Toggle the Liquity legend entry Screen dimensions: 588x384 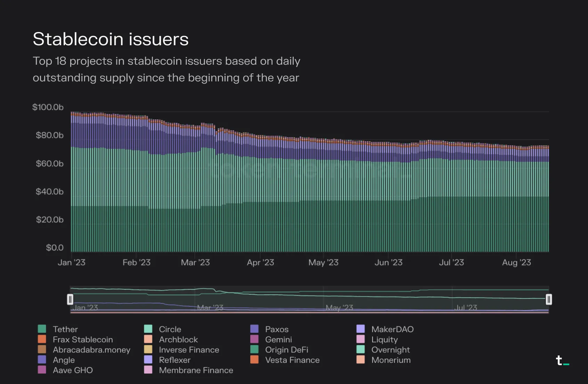coord(377,339)
